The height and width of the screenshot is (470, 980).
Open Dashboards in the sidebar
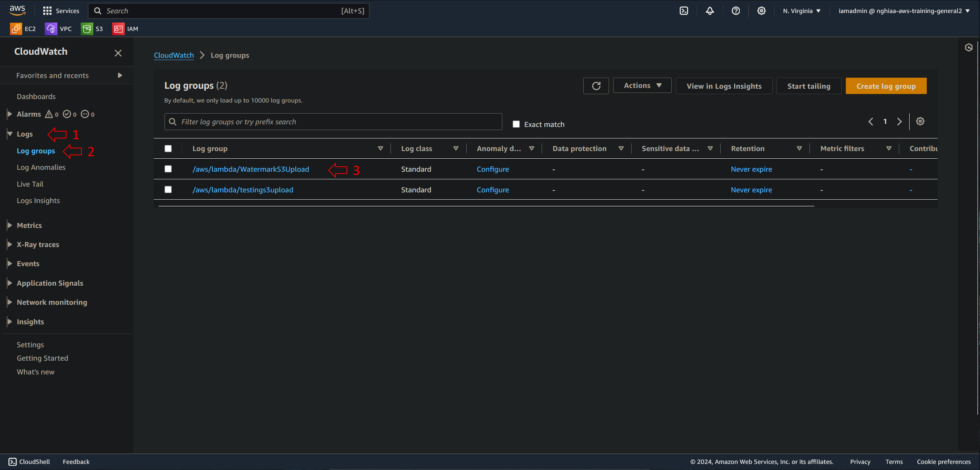(36, 96)
